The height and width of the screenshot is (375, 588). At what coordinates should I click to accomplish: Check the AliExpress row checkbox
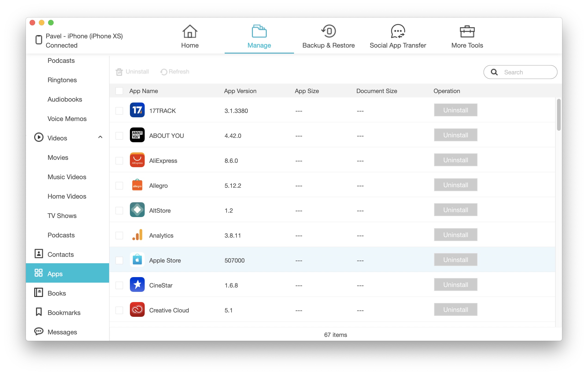119,160
